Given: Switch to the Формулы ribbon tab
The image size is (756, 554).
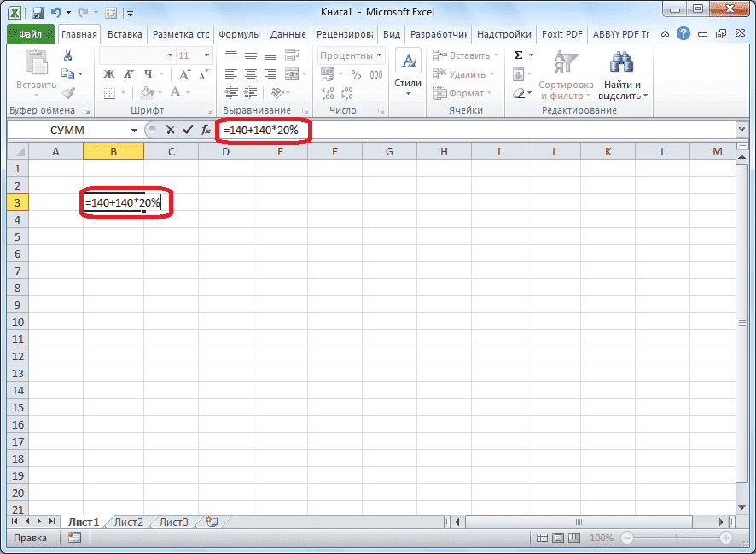Looking at the screenshot, I should coord(239,34).
